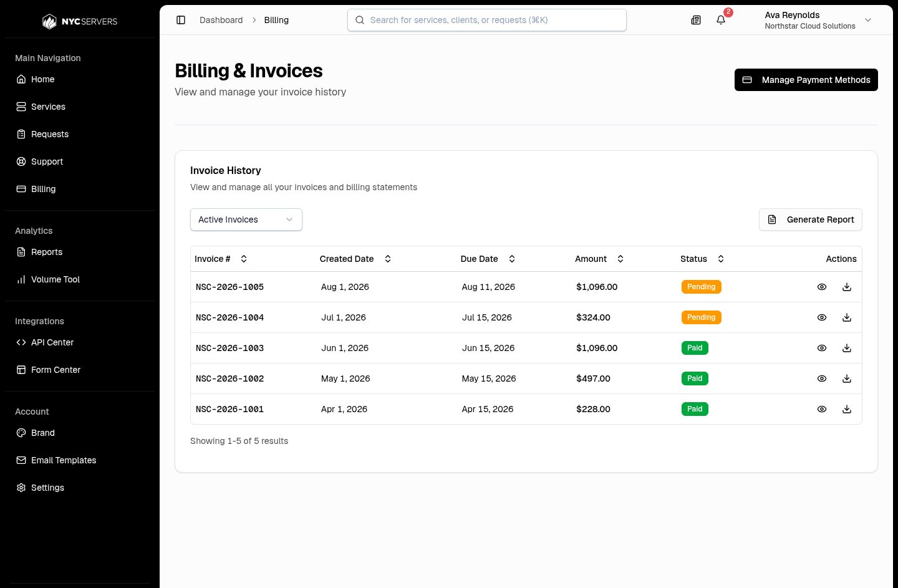Open the Active Invoices filter dropdown
Screen dimensions: 898x588
pyautogui.click(x=246, y=219)
